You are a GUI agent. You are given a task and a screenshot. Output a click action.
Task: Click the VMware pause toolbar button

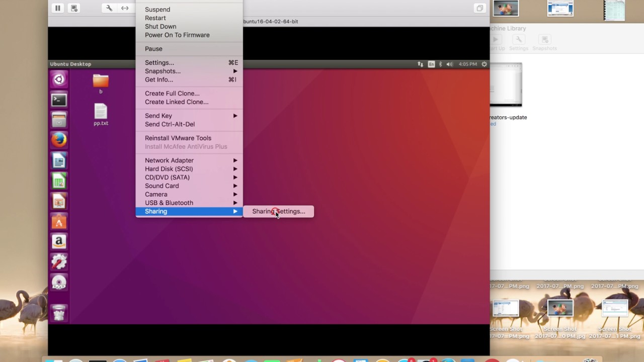point(57,8)
